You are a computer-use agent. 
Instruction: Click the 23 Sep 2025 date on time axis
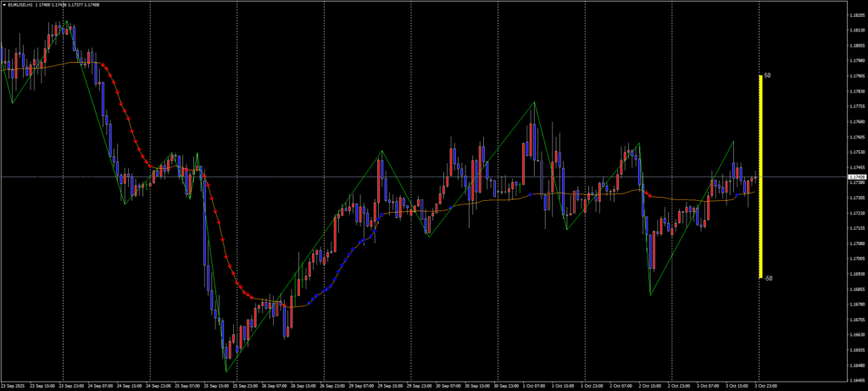click(x=14, y=387)
